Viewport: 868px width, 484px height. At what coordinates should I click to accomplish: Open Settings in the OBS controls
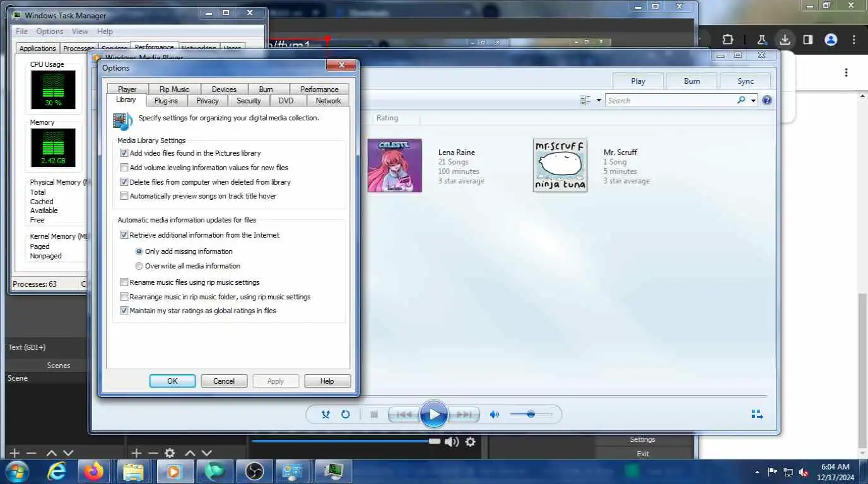click(642, 440)
